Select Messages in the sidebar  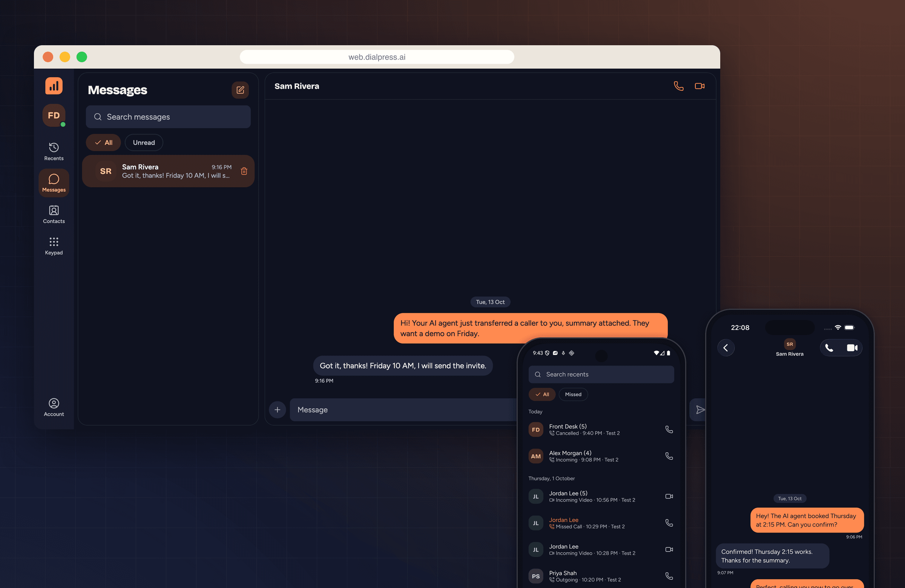(x=54, y=183)
